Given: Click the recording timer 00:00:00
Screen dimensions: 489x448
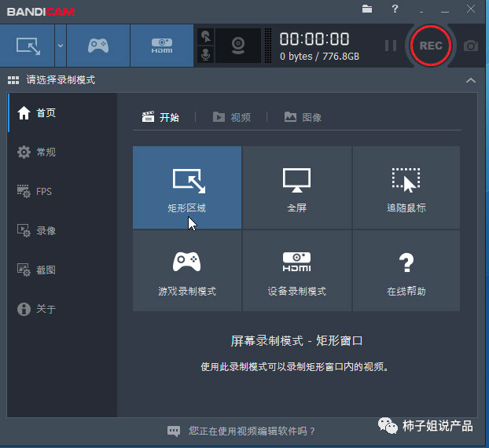Looking at the screenshot, I should [x=314, y=39].
